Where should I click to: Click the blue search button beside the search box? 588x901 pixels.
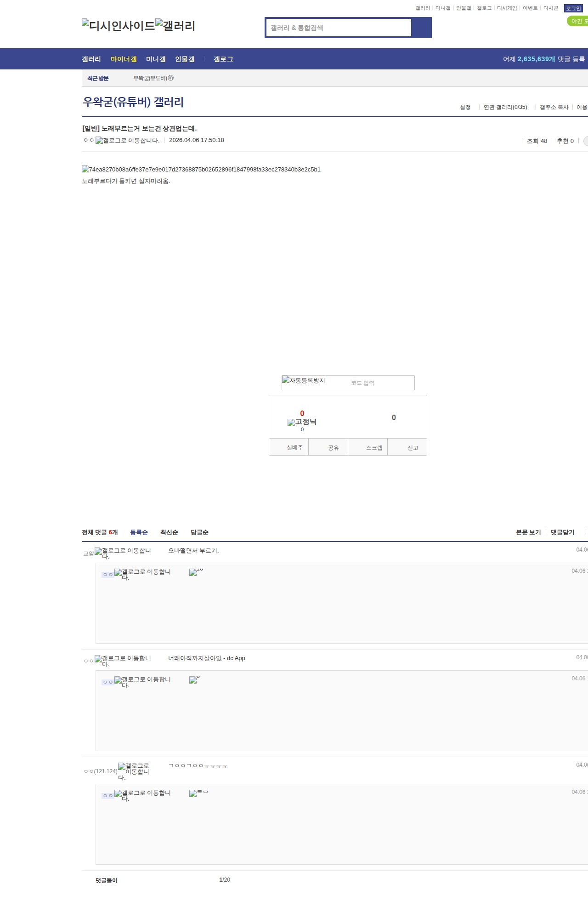[422, 28]
